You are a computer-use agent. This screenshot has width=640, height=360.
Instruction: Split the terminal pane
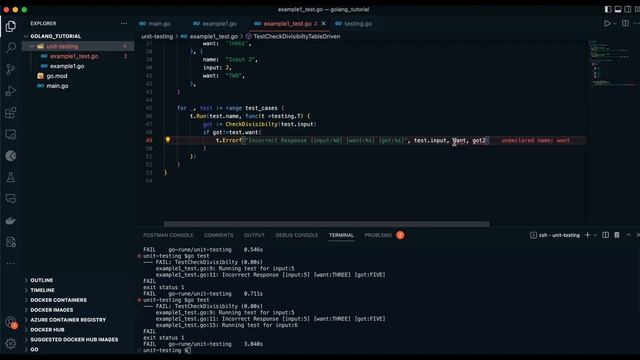tap(606, 235)
